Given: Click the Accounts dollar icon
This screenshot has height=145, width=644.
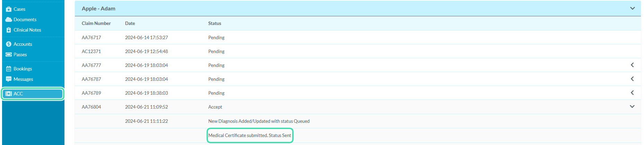Looking at the screenshot, I should [x=9, y=44].
